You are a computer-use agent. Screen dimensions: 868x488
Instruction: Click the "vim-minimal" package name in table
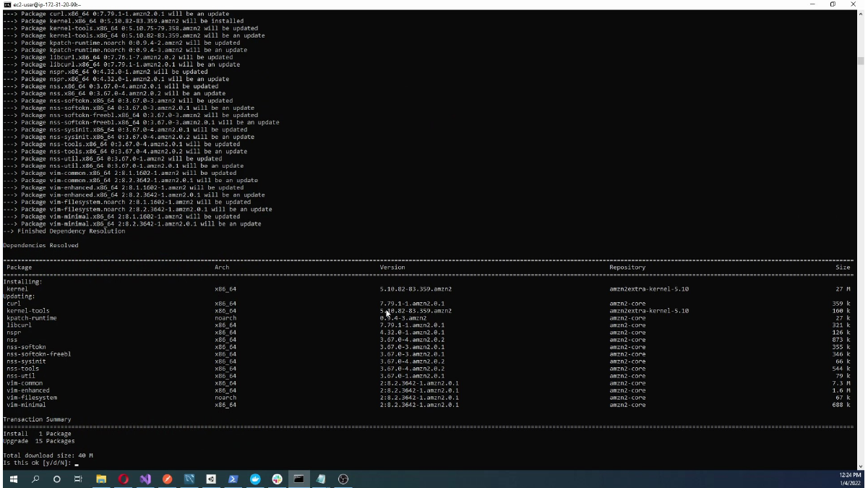pyautogui.click(x=27, y=404)
